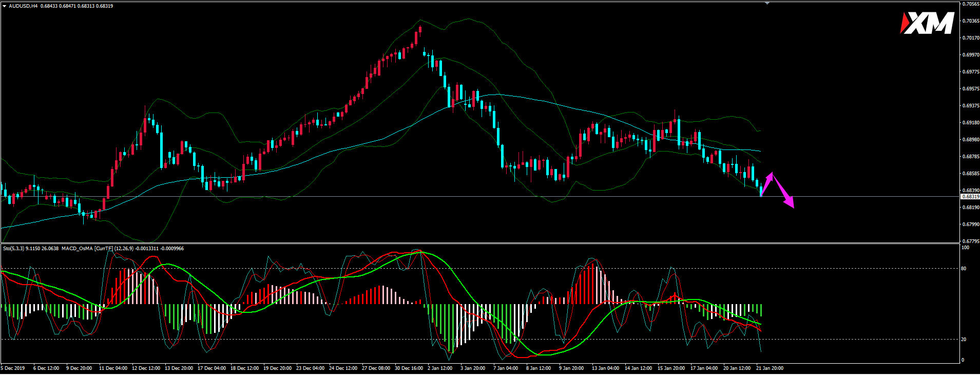Click the 21 Jan 20:00 time label
This screenshot has height=375, width=980.
click(770, 368)
